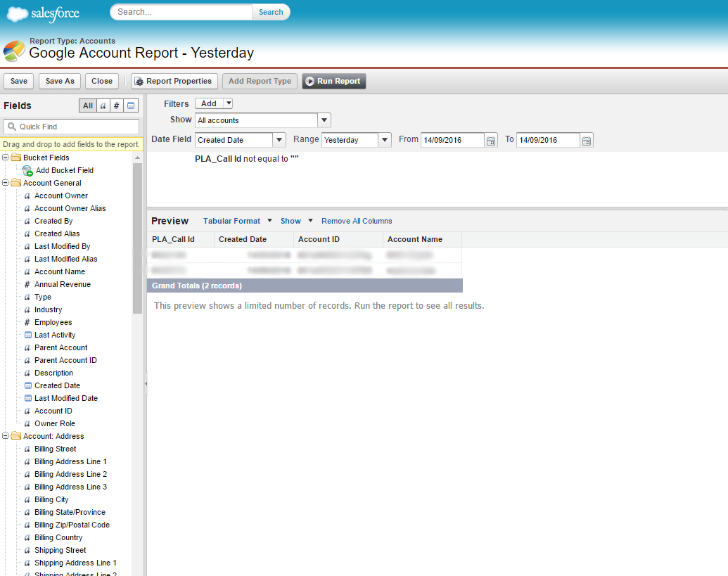Click the Save As button
The width and height of the screenshot is (728, 576).
click(60, 81)
